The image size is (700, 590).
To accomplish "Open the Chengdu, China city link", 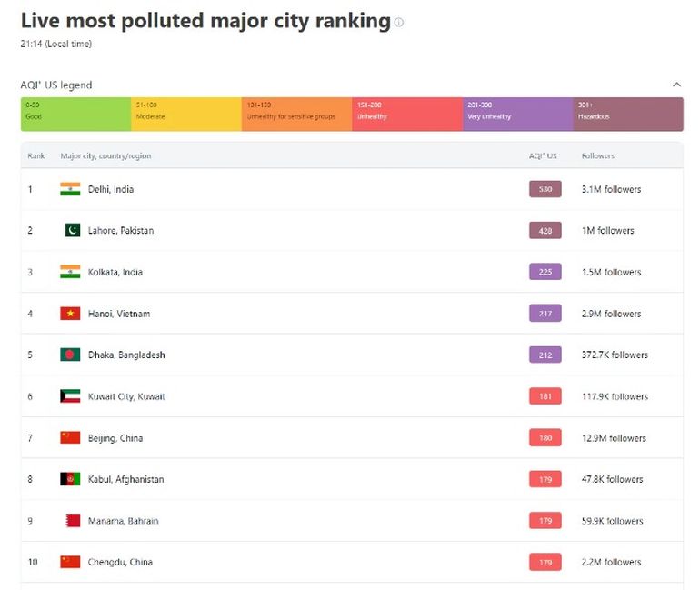I will pyautogui.click(x=120, y=562).
